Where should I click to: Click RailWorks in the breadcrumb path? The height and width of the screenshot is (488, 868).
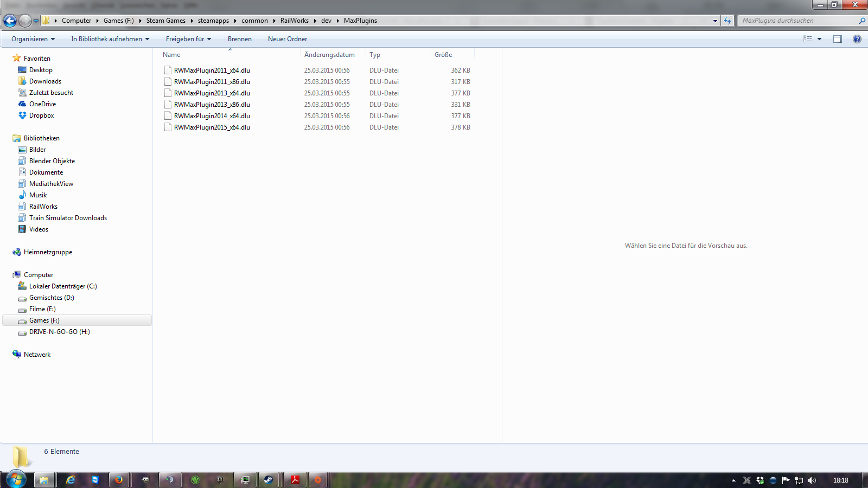(295, 21)
